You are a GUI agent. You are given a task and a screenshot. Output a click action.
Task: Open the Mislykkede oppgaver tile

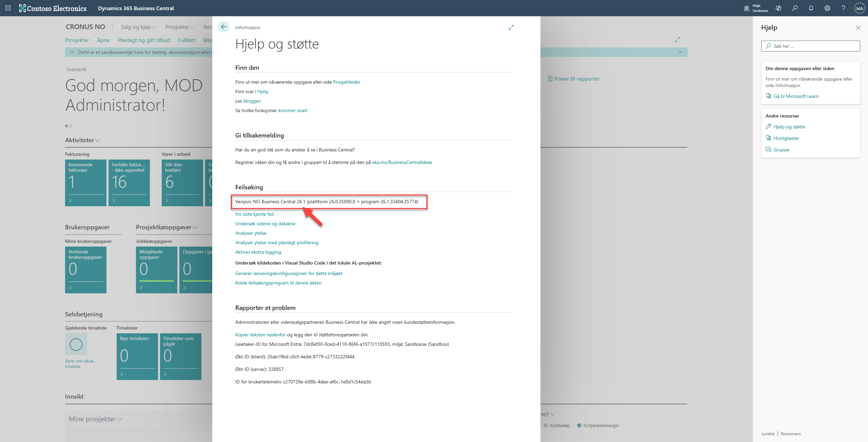tap(157, 270)
